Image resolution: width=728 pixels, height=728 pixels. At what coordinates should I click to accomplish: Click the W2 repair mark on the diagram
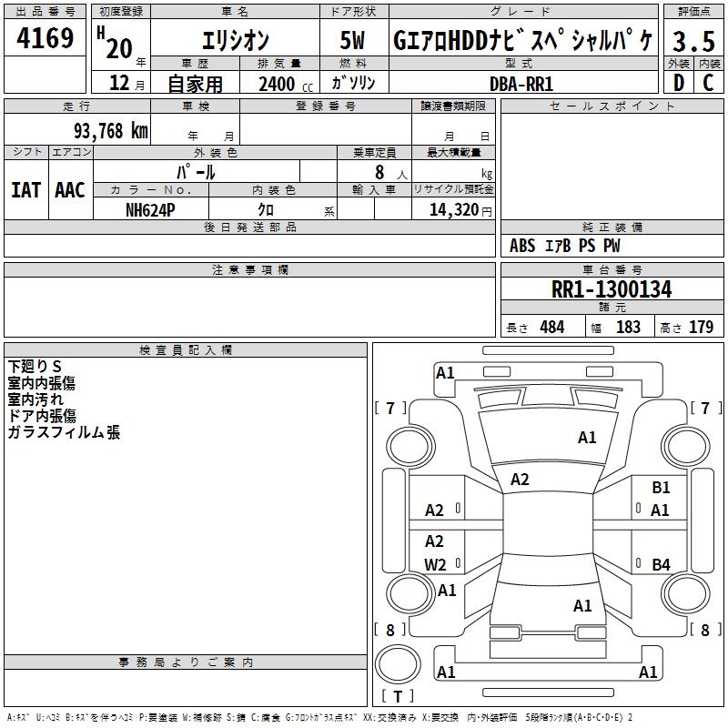click(x=435, y=564)
